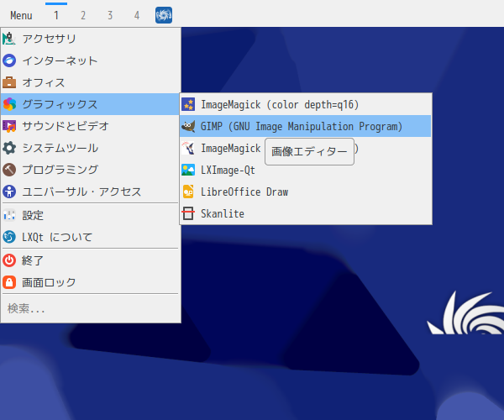Select the グラフィックス category

point(90,104)
